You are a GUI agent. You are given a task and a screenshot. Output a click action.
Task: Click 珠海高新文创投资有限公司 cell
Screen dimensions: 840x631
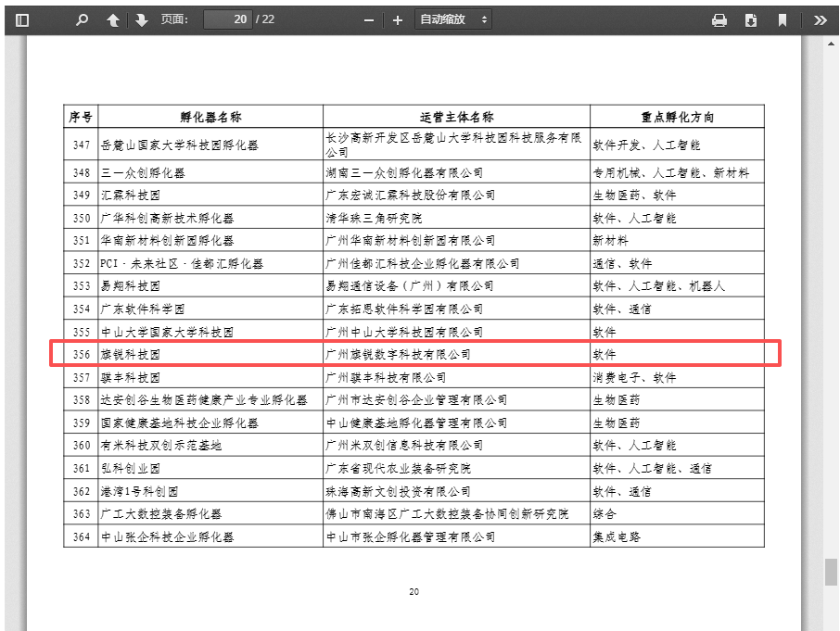(456, 491)
